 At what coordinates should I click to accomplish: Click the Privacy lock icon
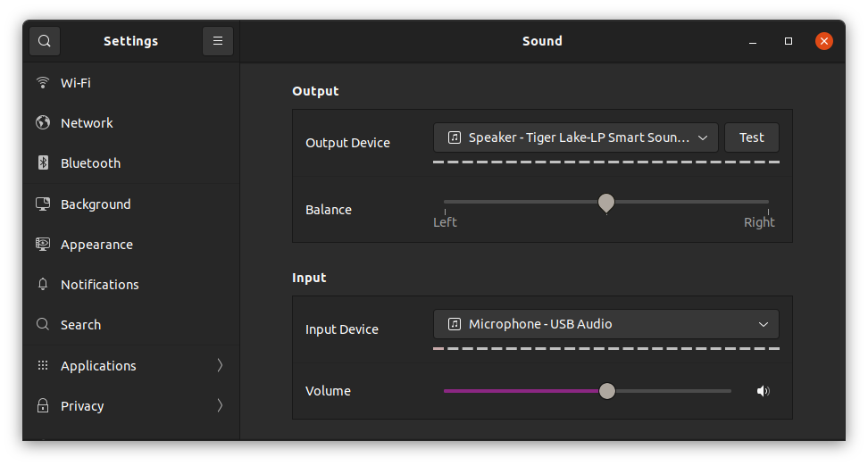pos(43,406)
